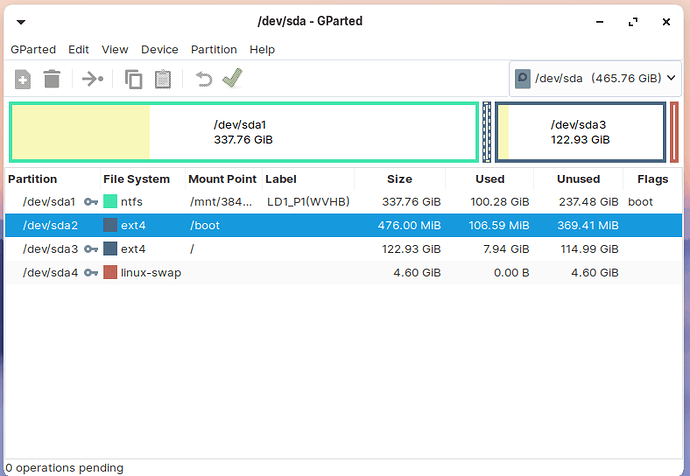Click the 337.76 GiB size cell in table
Screen dimensions: 690x476
(411, 202)
